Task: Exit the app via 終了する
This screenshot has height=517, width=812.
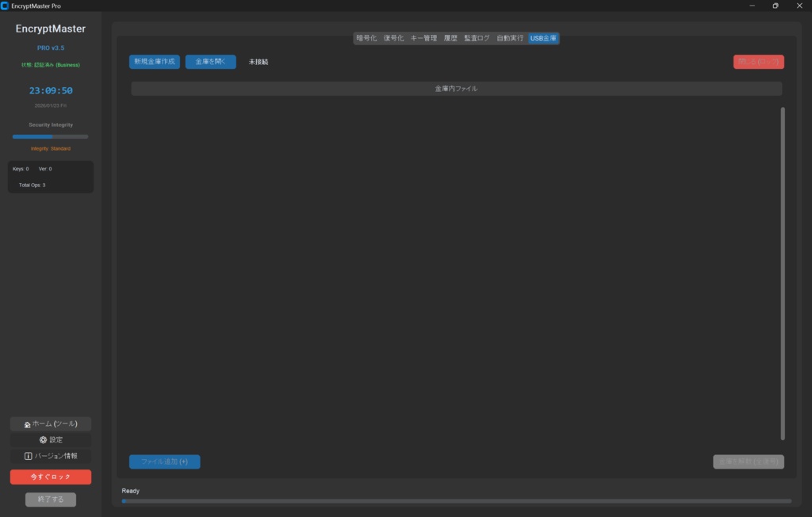Action: (x=50, y=499)
